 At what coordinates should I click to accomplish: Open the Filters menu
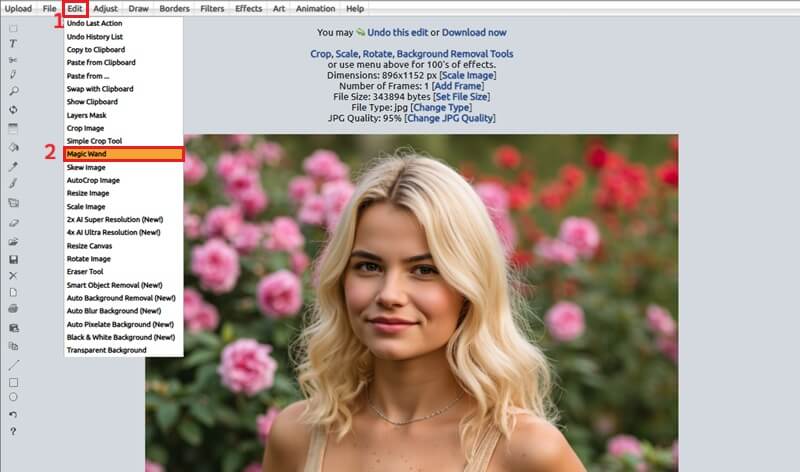point(212,9)
